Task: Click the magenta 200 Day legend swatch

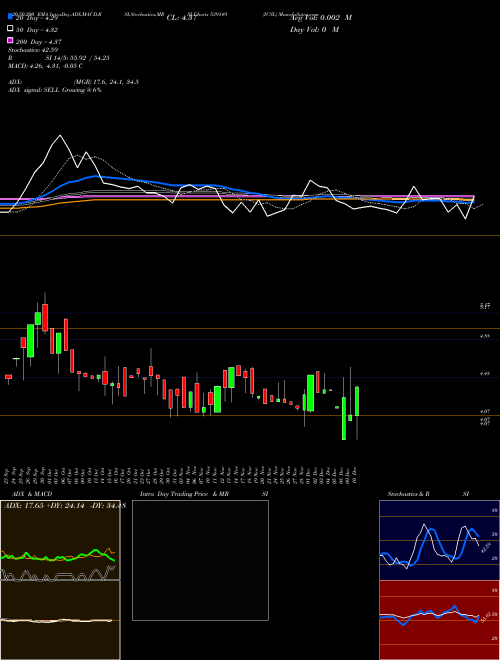Action: pos(10,40)
